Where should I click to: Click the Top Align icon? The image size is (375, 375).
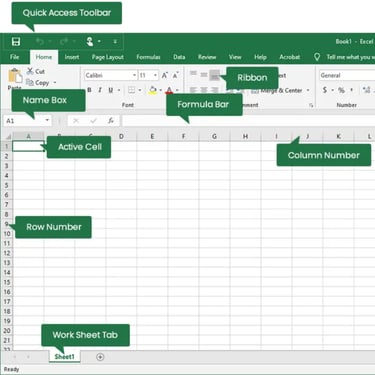(x=193, y=74)
